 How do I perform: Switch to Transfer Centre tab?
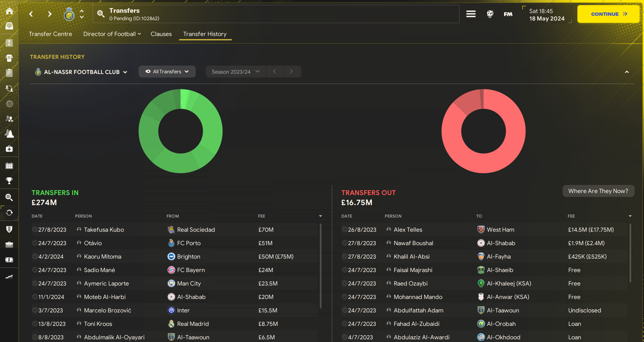tap(50, 34)
